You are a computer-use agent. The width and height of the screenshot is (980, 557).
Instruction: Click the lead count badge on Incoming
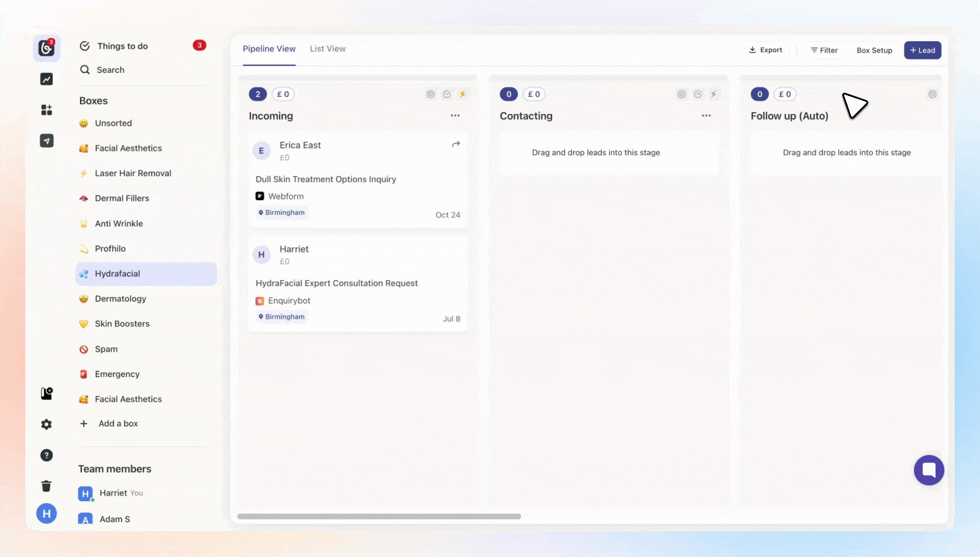(258, 94)
